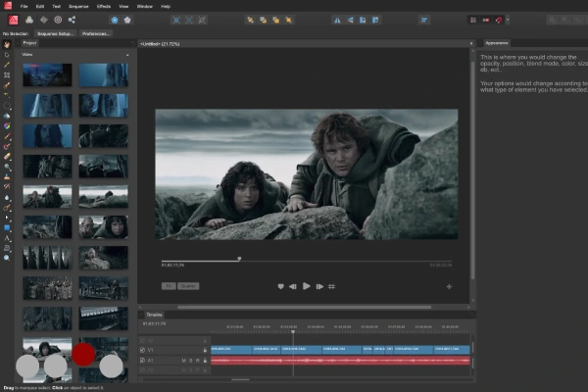Click the solid blue pentagon toolbar icon
The width and height of the screenshot is (588, 392).
pos(115,20)
